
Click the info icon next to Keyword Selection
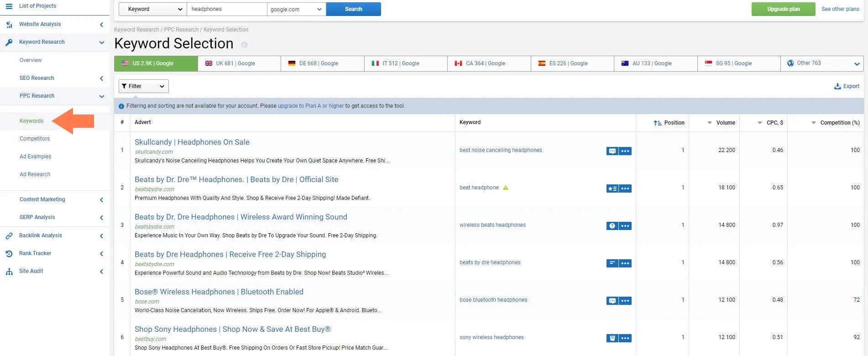click(244, 45)
